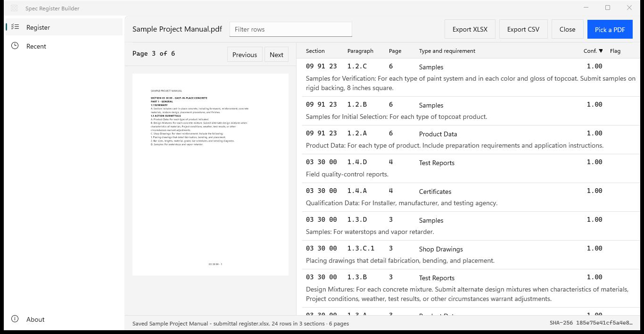Sort by Type and requirement column header
The height and width of the screenshot is (334, 644).
447,51
